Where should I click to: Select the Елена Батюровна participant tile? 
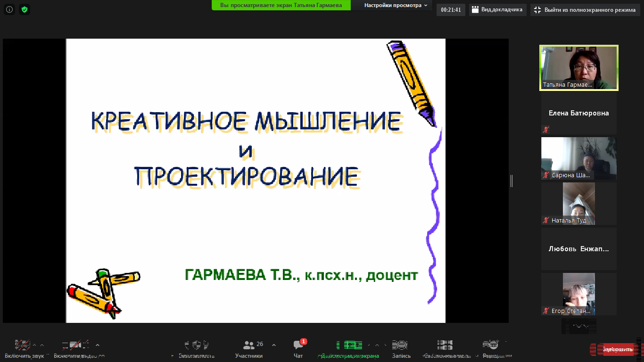[578, 113]
